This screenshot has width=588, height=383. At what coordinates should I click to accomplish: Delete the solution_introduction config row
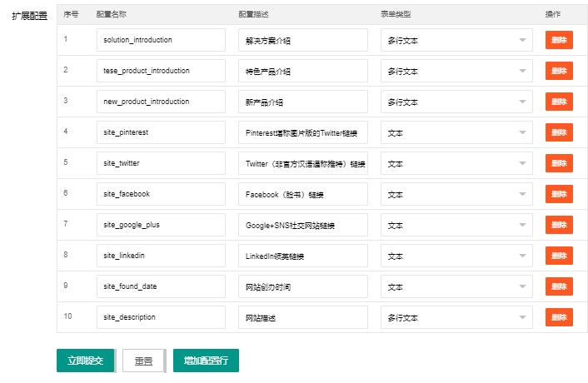559,40
